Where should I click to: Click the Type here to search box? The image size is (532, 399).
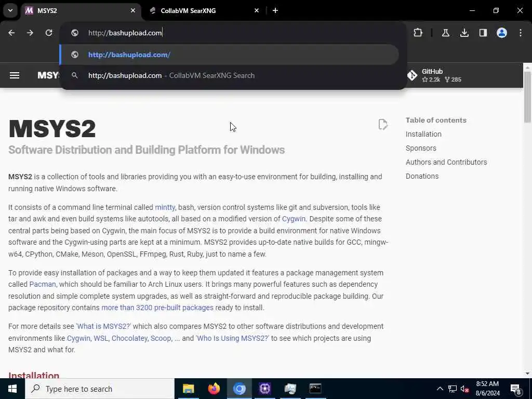coord(100,389)
